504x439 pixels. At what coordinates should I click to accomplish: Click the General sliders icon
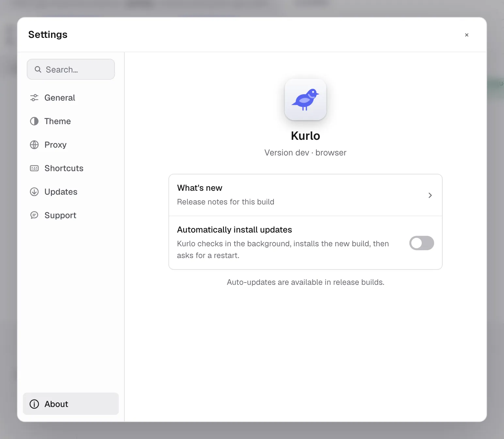point(34,98)
